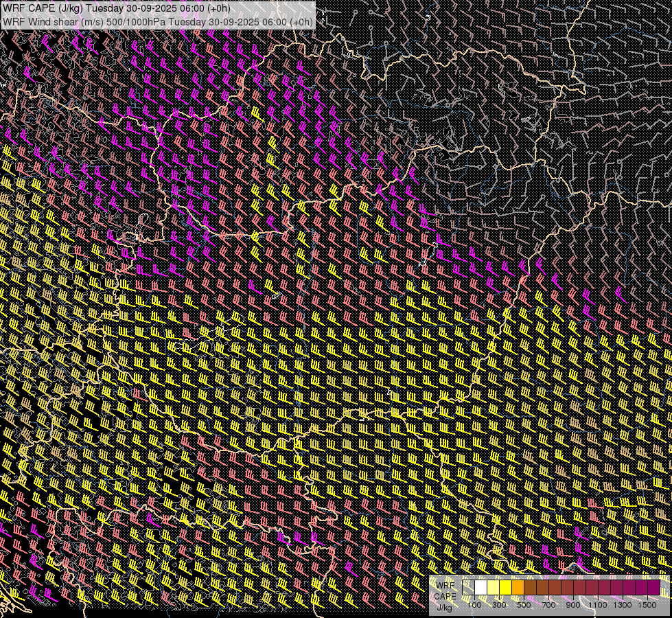Pick the bright yellow legend swatch
This screenshot has width=672, height=618.
pos(506,588)
